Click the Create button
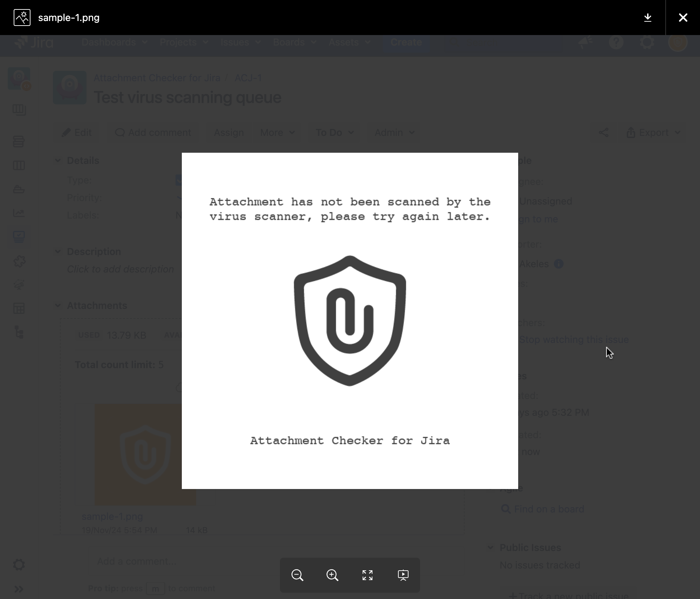 coord(406,42)
